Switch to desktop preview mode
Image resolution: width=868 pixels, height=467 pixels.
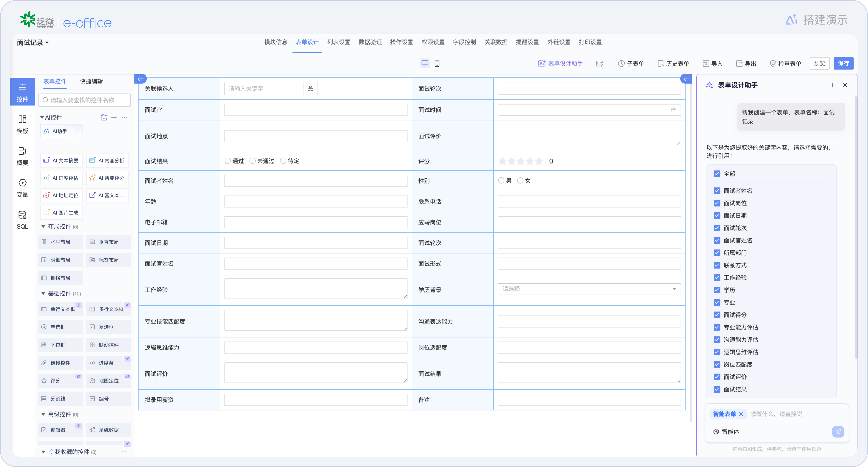tap(425, 63)
